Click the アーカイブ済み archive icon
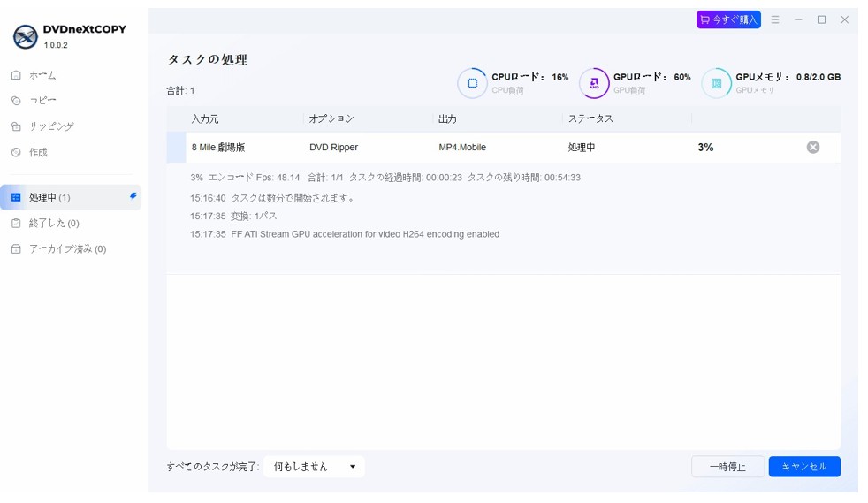 tap(16, 249)
